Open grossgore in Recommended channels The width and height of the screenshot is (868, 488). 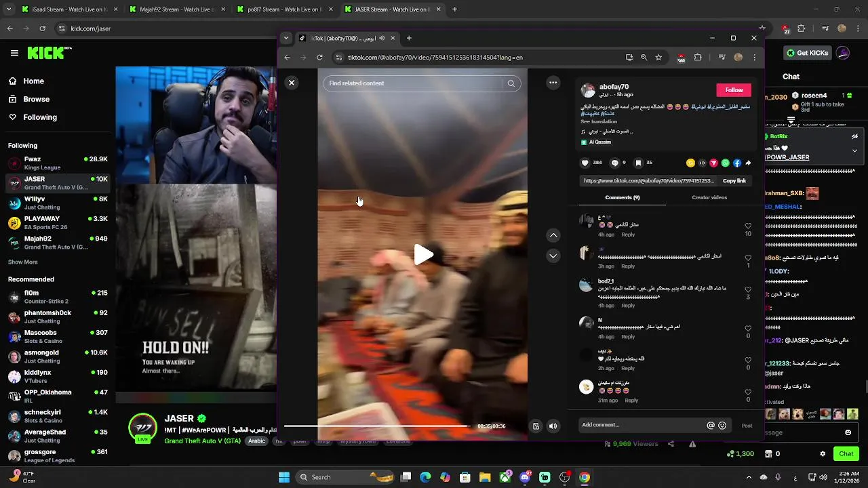(x=58, y=455)
